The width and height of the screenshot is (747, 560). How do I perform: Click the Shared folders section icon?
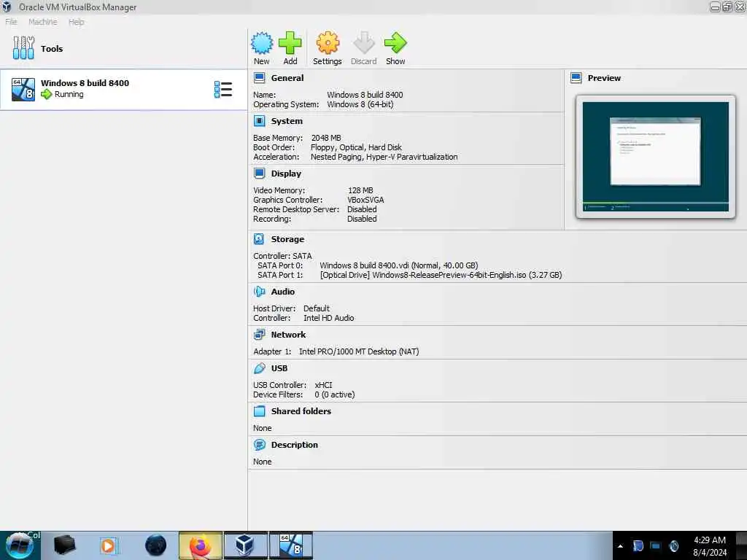point(259,411)
